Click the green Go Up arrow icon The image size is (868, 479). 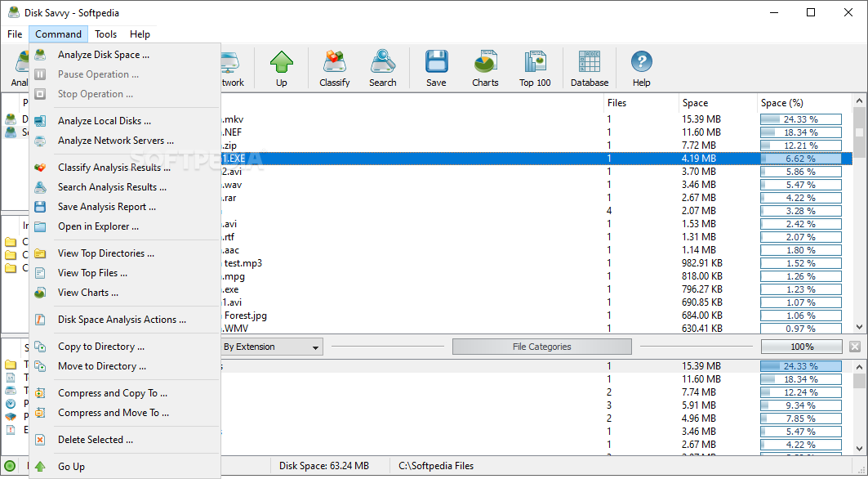[x=40, y=466]
